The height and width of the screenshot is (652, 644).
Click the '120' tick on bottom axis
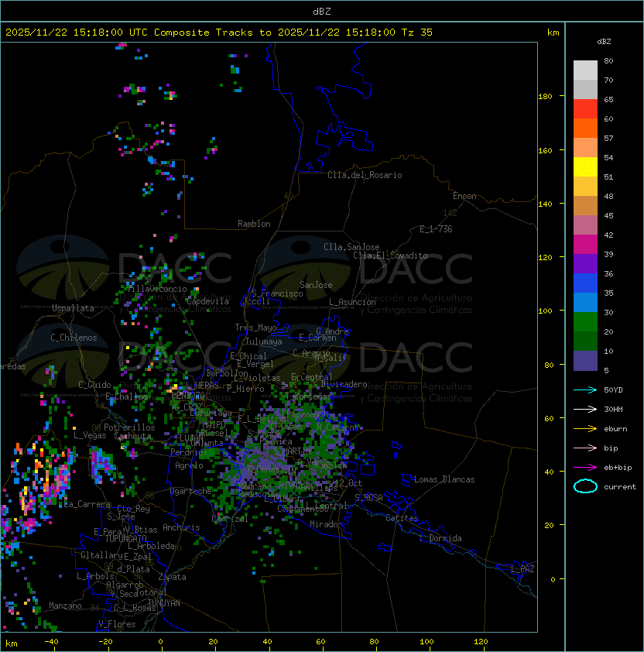click(x=481, y=642)
